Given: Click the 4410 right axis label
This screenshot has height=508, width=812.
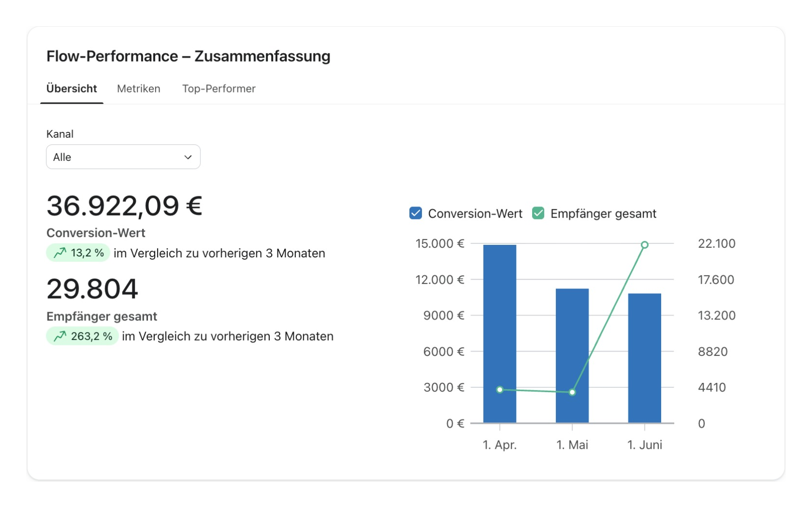Looking at the screenshot, I should [x=712, y=387].
